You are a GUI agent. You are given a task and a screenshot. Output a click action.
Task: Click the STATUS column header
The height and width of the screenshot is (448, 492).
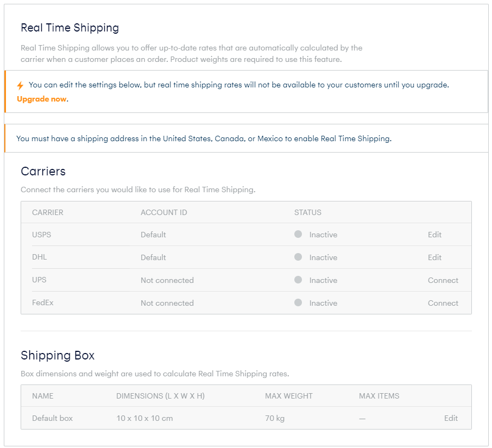pos(308,212)
